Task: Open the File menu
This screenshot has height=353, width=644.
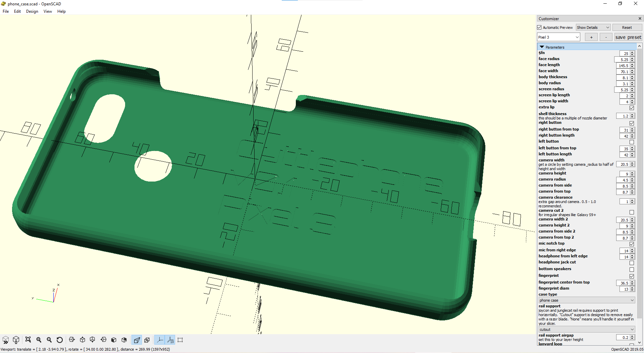Action: [x=6, y=11]
